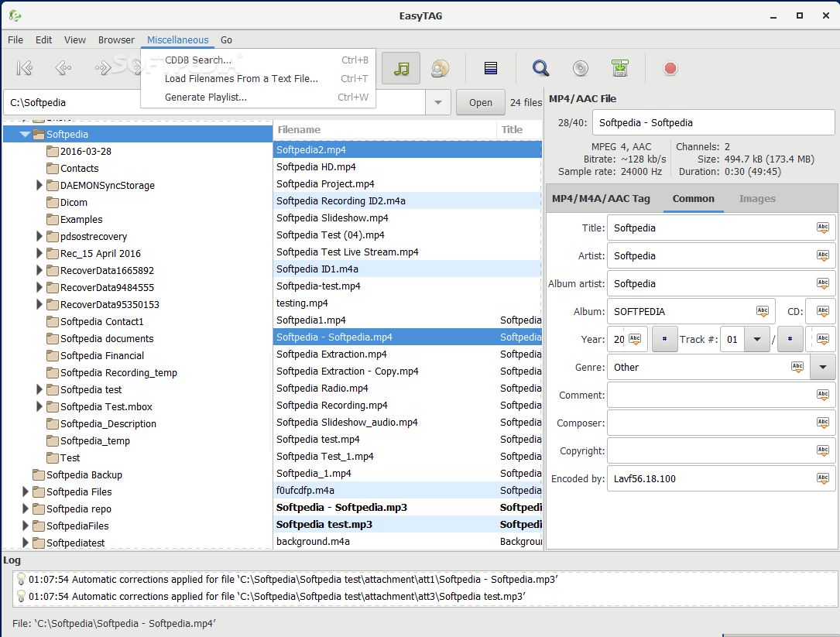Apply Album artist tag to selected files icon
The width and height of the screenshot is (840, 637).
click(823, 283)
